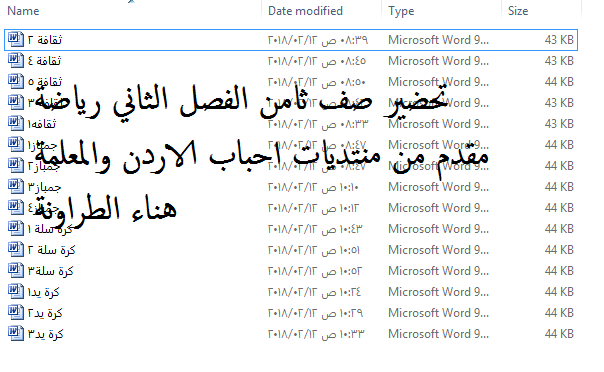Select the file named كرة سلة٣
The image size is (604, 372).
[50, 271]
